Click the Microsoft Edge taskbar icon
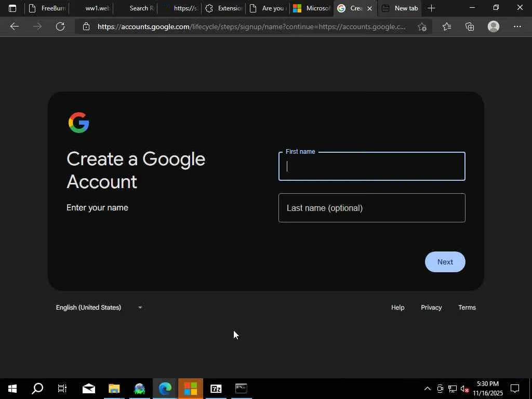The image size is (532, 399). [165, 389]
